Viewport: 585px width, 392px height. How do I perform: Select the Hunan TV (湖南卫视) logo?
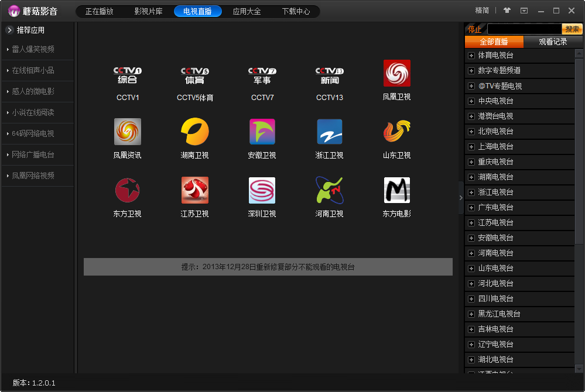[x=195, y=132]
